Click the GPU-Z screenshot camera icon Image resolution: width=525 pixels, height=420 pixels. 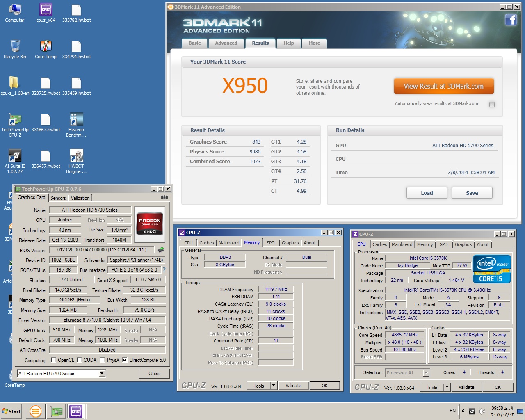click(x=164, y=197)
